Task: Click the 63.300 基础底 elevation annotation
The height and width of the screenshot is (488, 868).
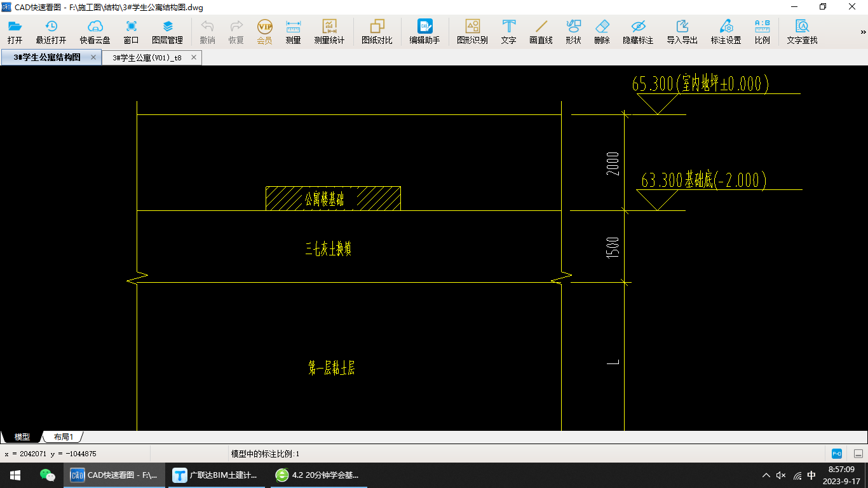Action: 704,180
